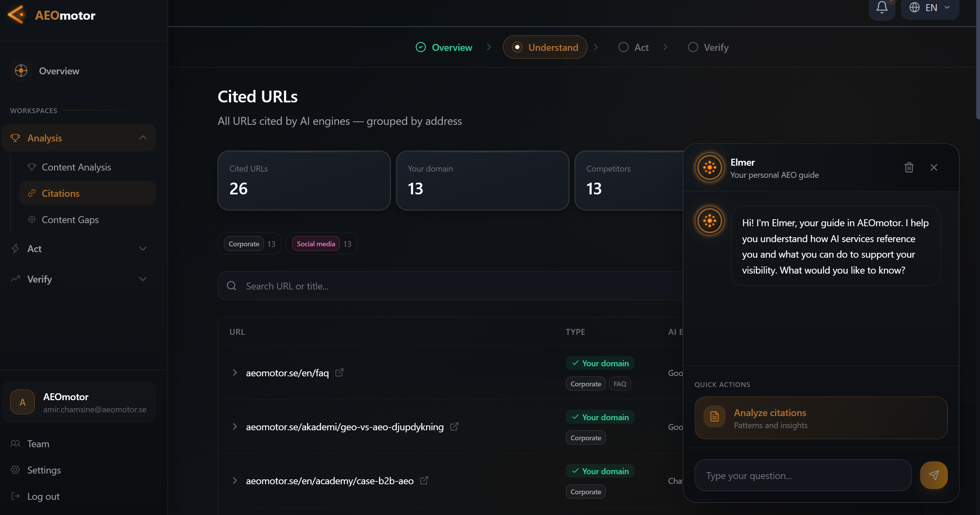The image size is (980, 515).
Task: Select the Act step radio
Action: pos(623,47)
